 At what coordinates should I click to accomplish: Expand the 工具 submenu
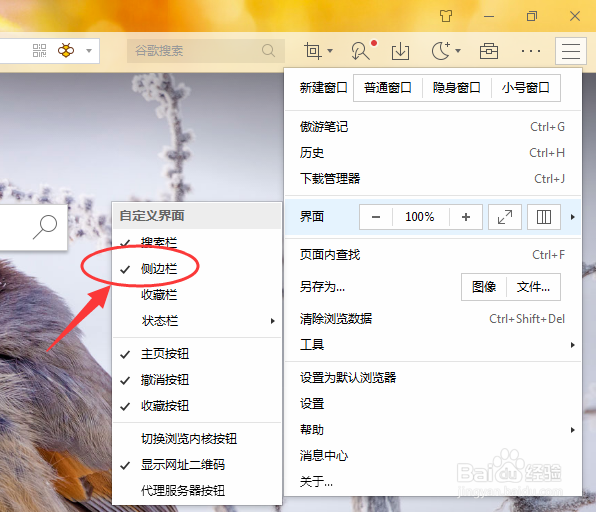point(433,345)
